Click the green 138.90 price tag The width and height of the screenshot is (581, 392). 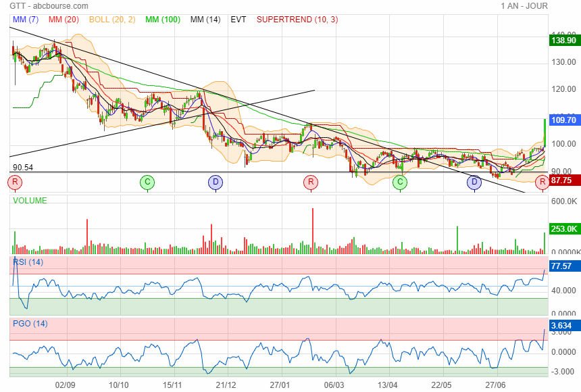coord(563,41)
